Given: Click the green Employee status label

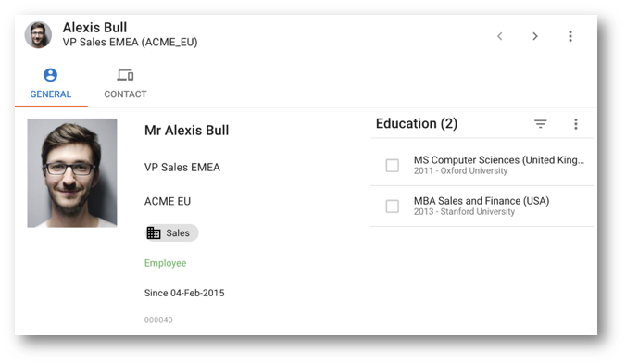Looking at the screenshot, I should pos(165,263).
